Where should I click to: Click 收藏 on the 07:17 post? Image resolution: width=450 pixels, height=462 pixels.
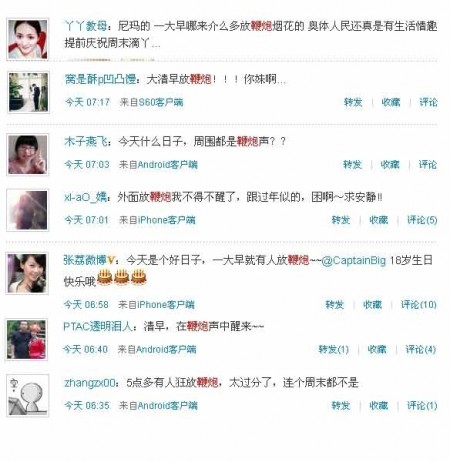tap(391, 102)
